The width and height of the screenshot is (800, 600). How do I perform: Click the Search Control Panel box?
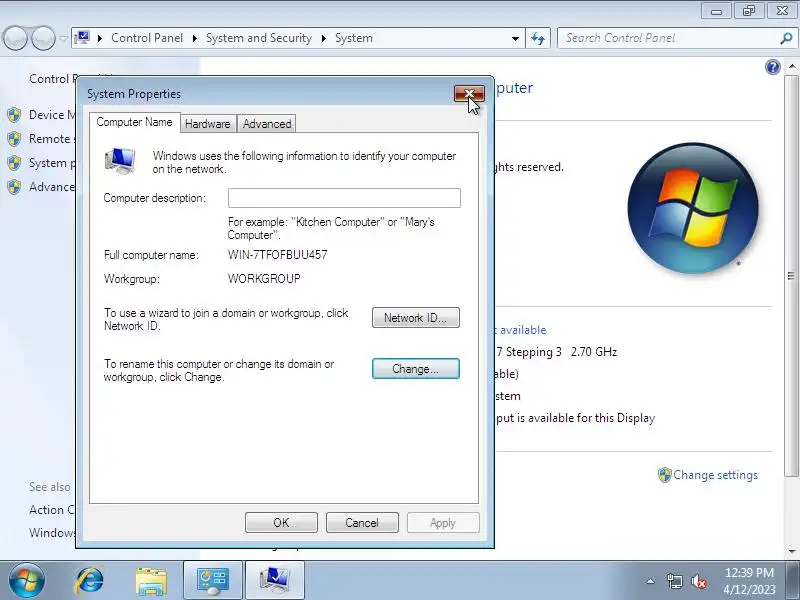[x=670, y=38]
